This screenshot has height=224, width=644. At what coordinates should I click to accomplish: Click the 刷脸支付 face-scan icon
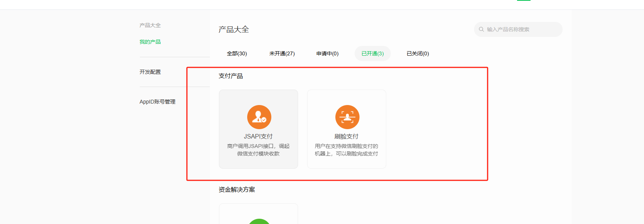(347, 117)
